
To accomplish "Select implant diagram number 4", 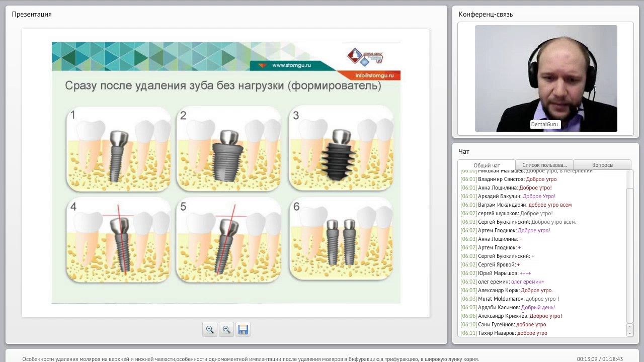I will coord(119,240).
